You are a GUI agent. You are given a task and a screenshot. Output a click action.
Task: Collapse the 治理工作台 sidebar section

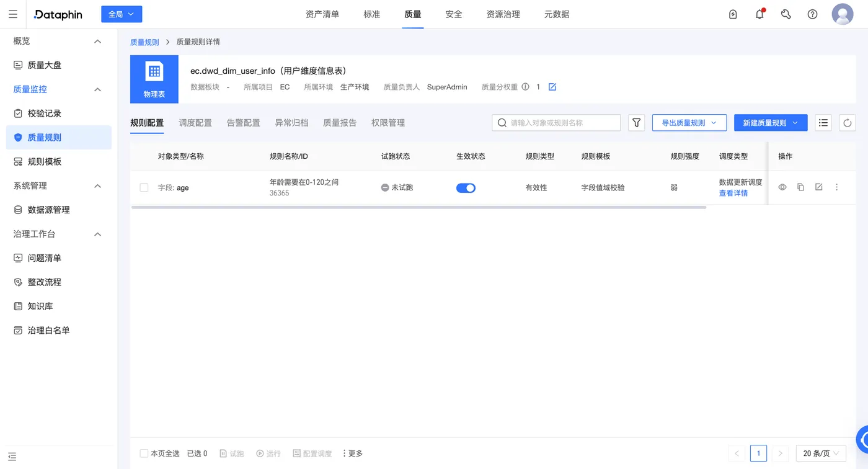point(97,234)
